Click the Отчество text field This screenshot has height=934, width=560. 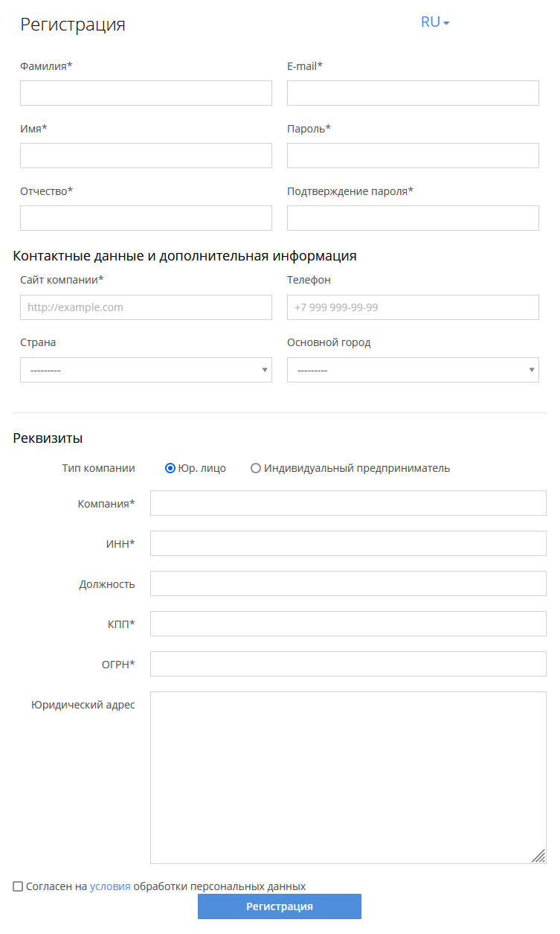[x=146, y=218]
